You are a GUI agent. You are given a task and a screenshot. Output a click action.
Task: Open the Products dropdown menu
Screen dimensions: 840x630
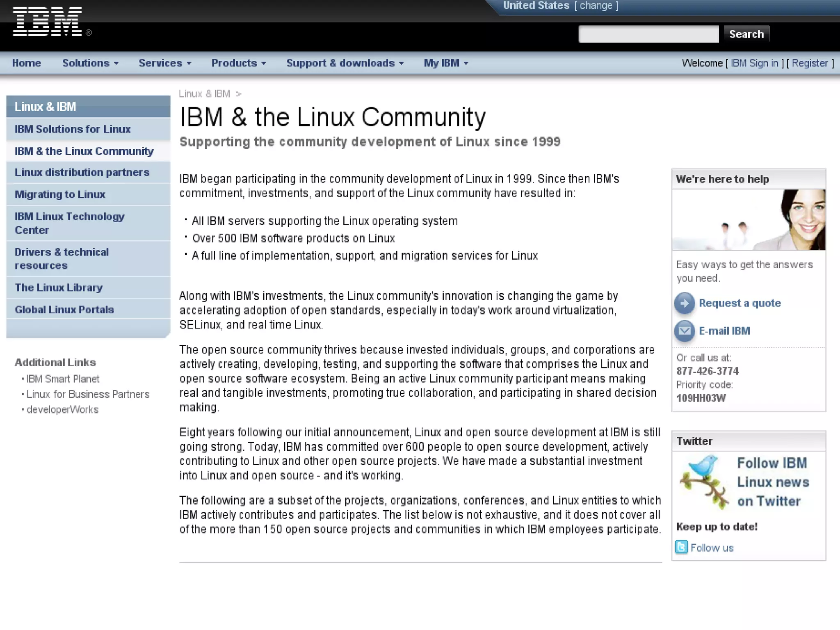[239, 63]
